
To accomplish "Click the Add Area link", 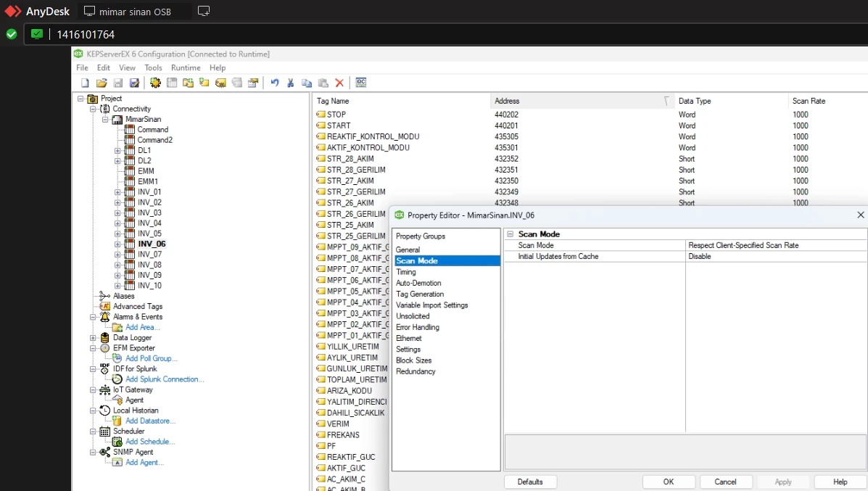I will (142, 327).
